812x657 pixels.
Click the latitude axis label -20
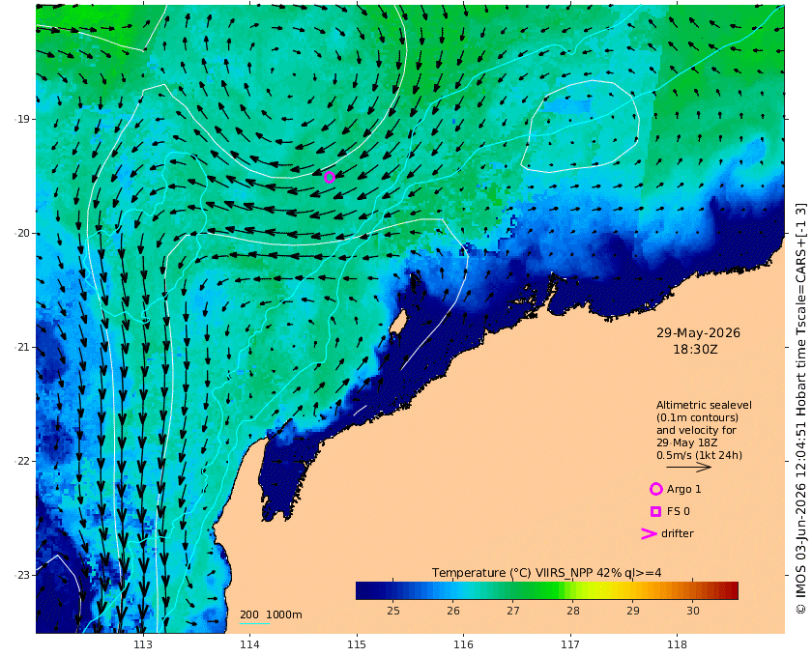21,233
